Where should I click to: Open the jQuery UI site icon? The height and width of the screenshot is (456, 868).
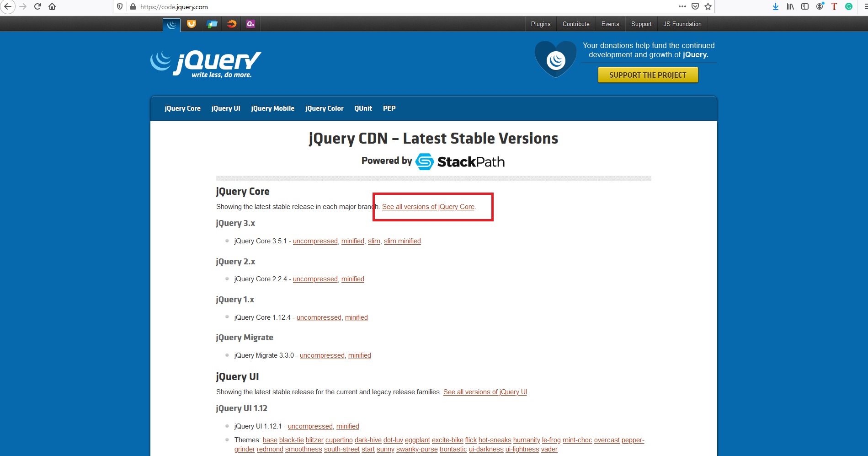[192, 24]
